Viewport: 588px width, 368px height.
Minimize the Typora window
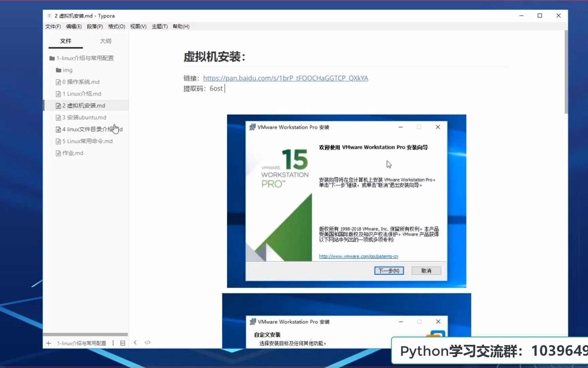[x=521, y=16]
